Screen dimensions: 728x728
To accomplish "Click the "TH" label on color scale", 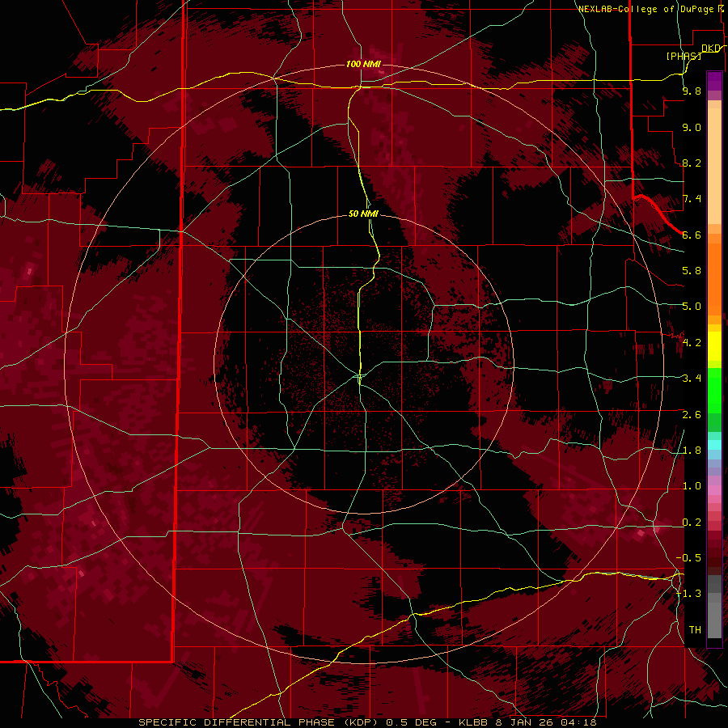I will 695,630.
